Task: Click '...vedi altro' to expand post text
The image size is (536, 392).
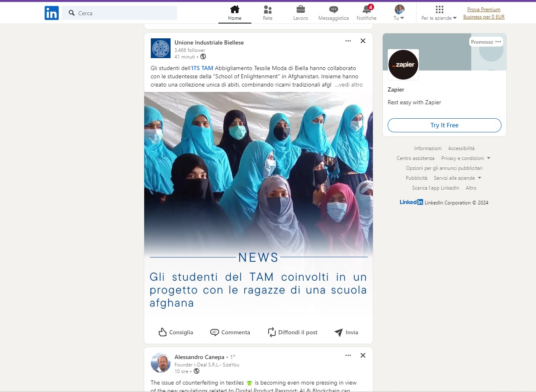Action: click(x=349, y=85)
